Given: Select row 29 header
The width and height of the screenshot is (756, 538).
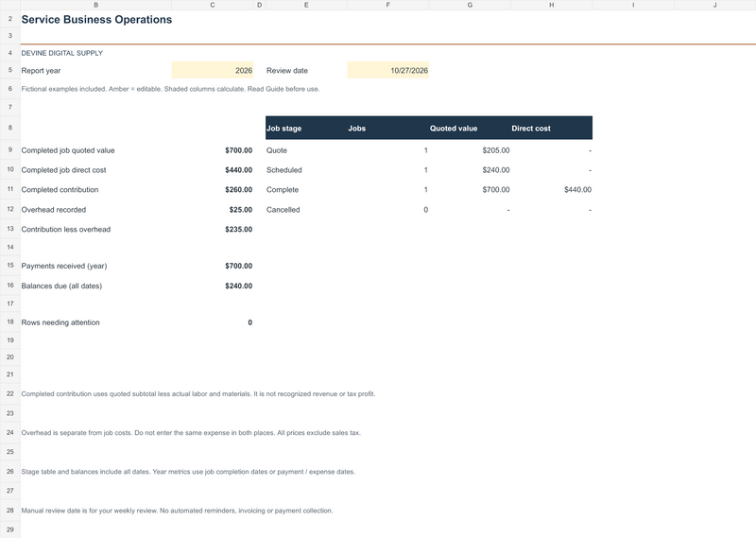Looking at the screenshot, I should tap(10, 529).
